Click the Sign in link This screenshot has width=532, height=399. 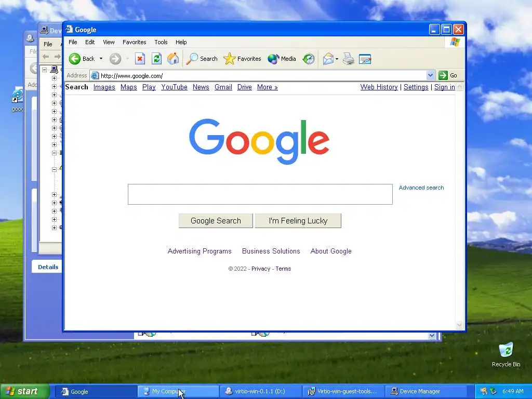tap(445, 87)
